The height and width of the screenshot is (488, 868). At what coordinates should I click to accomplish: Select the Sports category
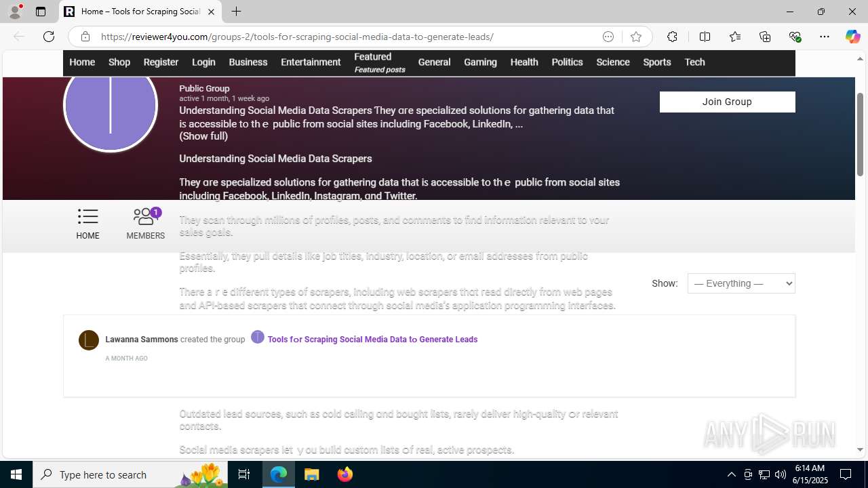point(657,62)
